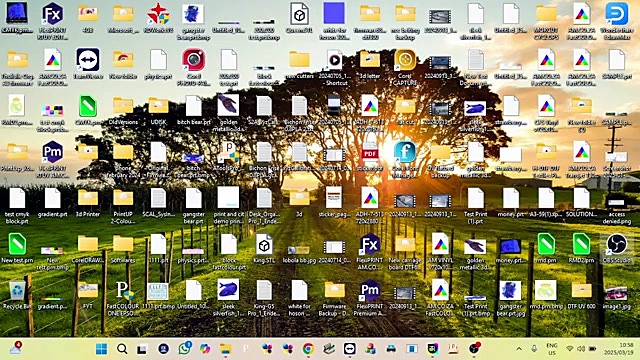The width and height of the screenshot is (640, 360).
Task: Open File Explorer from the taskbar
Action: tap(225, 349)
